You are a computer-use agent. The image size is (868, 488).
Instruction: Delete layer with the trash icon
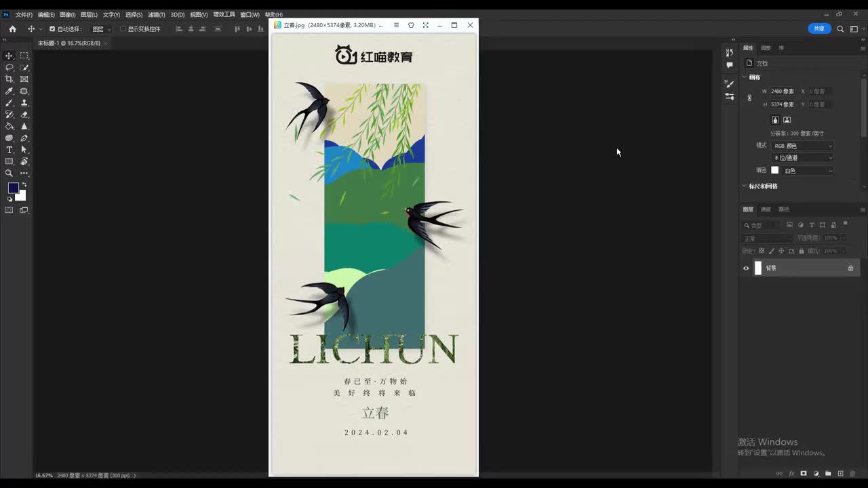(x=852, y=474)
